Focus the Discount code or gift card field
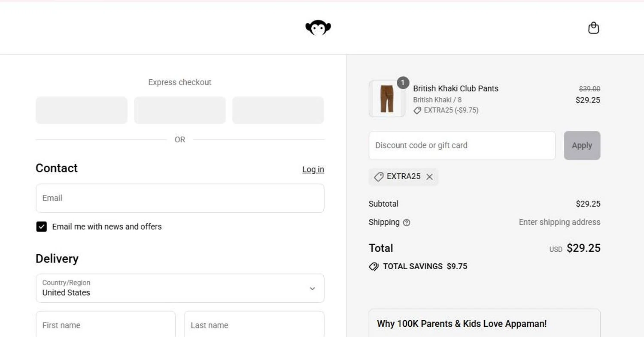Image resolution: width=644 pixels, height=337 pixels. tap(462, 145)
